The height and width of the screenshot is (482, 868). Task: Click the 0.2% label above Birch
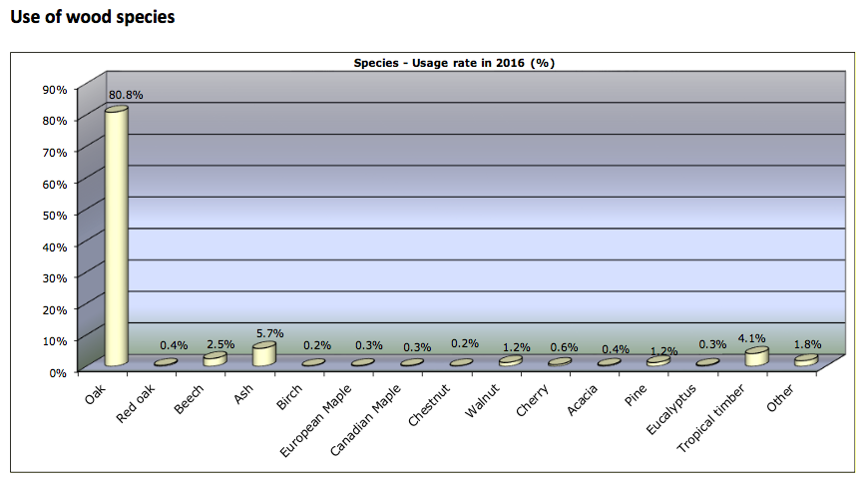tap(317, 346)
